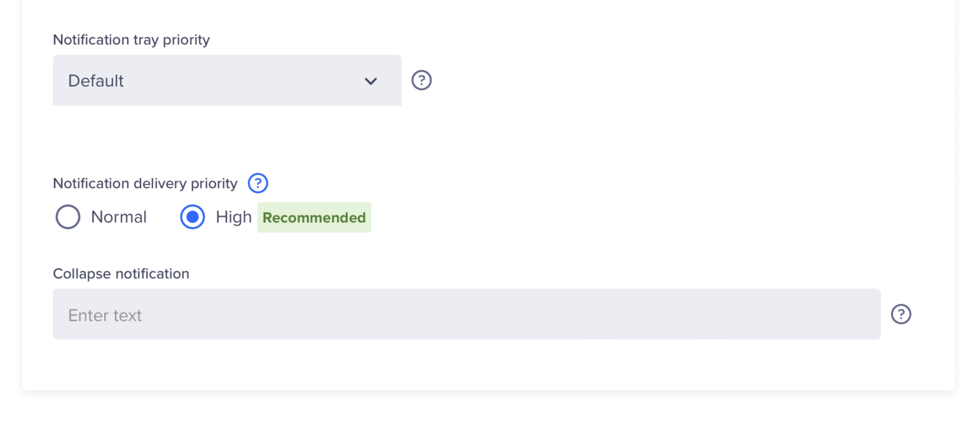The width and height of the screenshot is (980, 426).
Task: Click the Recommended badge next to High
Action: [x=314, y=217]
